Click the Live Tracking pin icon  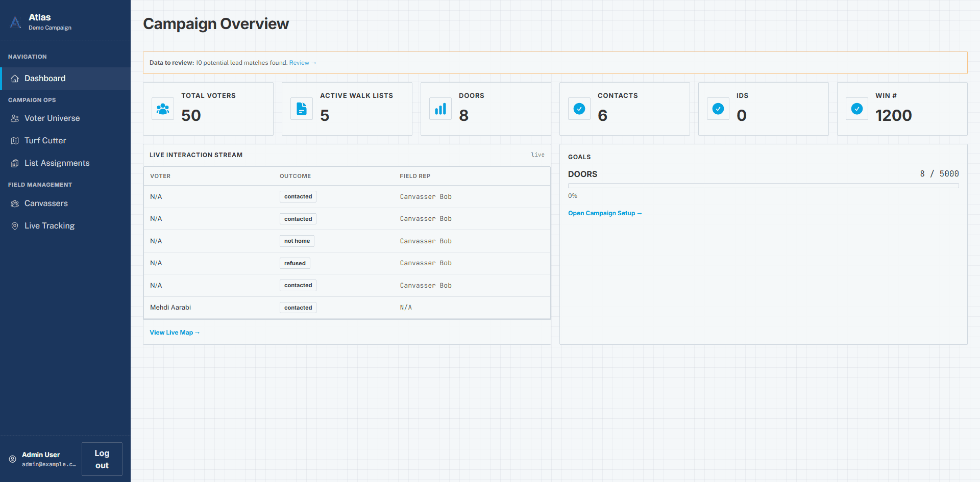[15, 226]
